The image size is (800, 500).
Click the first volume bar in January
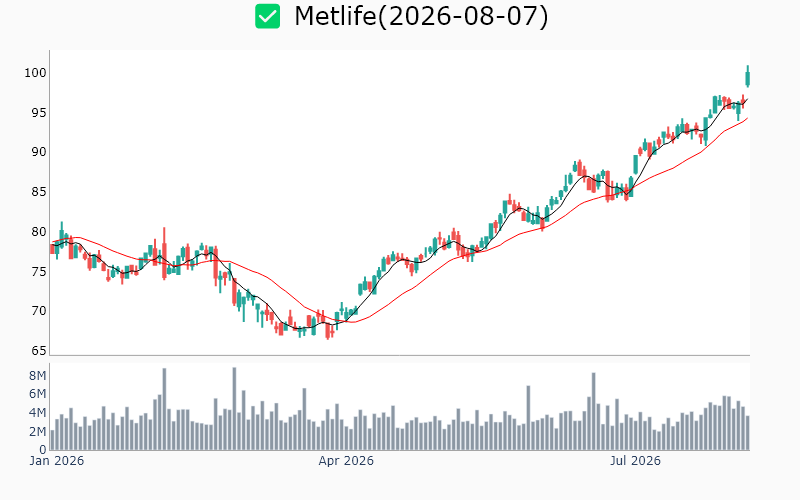coord(52,440)
